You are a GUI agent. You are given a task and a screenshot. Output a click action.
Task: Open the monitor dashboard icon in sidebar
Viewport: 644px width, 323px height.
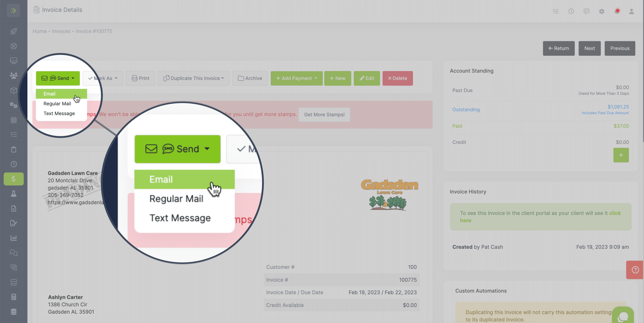tap(14, 61)
